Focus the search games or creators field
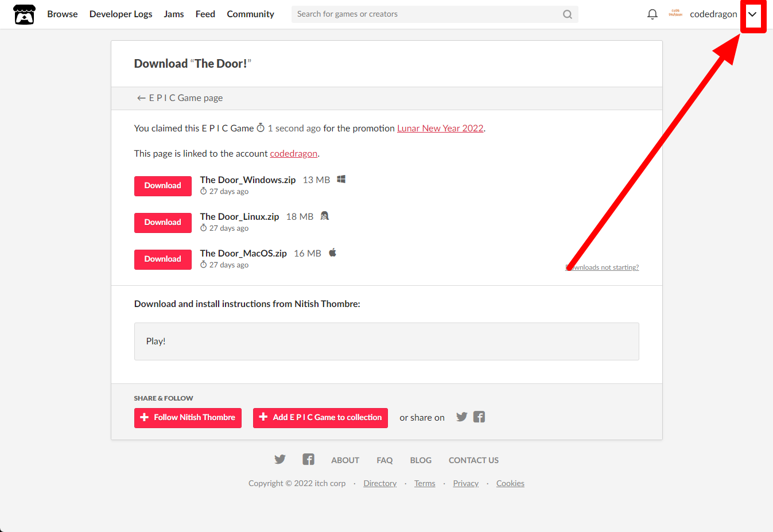Image resolution: width=773 pixels, height=532 pixels. coord(434,14)
